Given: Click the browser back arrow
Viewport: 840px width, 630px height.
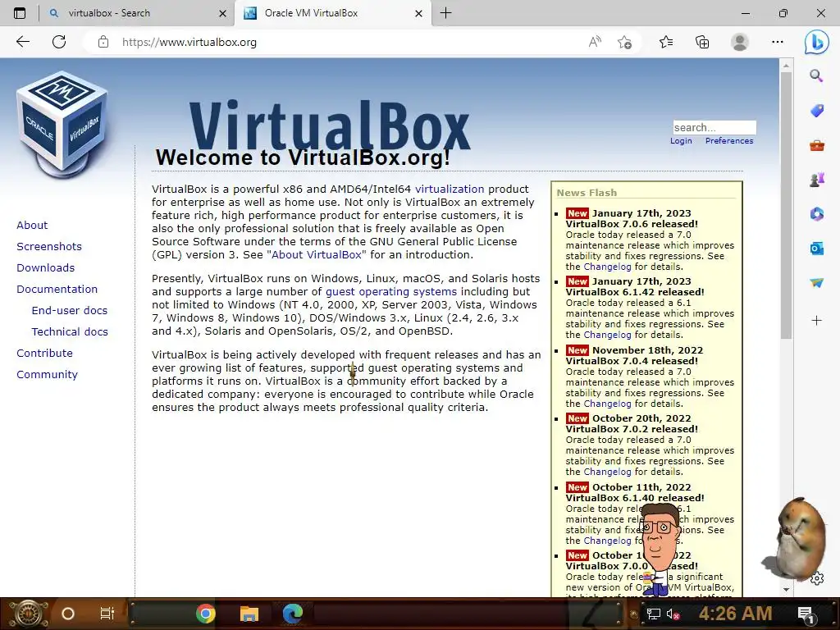Looking at the screenshot, I should [22, 42].
